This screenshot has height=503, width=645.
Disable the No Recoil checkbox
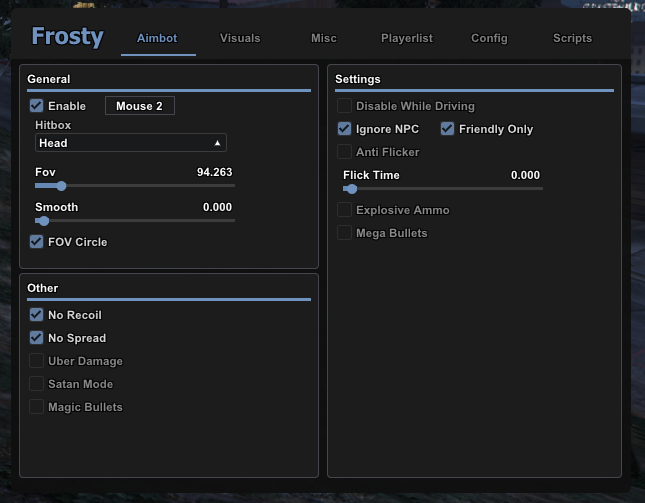(x=37, y=315)
